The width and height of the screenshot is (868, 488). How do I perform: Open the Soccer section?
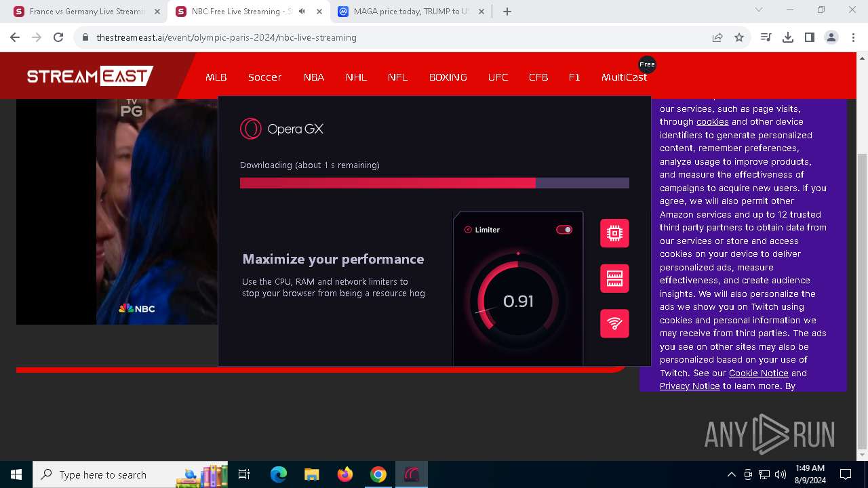pyautogui.click(x=264, y=77)
